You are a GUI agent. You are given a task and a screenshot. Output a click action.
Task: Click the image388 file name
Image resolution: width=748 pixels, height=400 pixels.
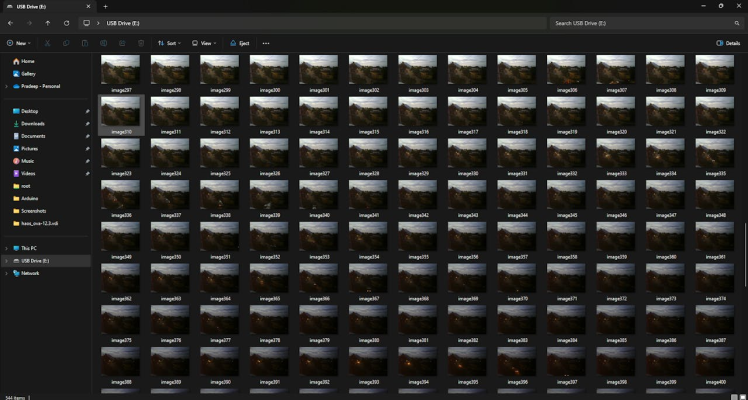click(121, 382)
